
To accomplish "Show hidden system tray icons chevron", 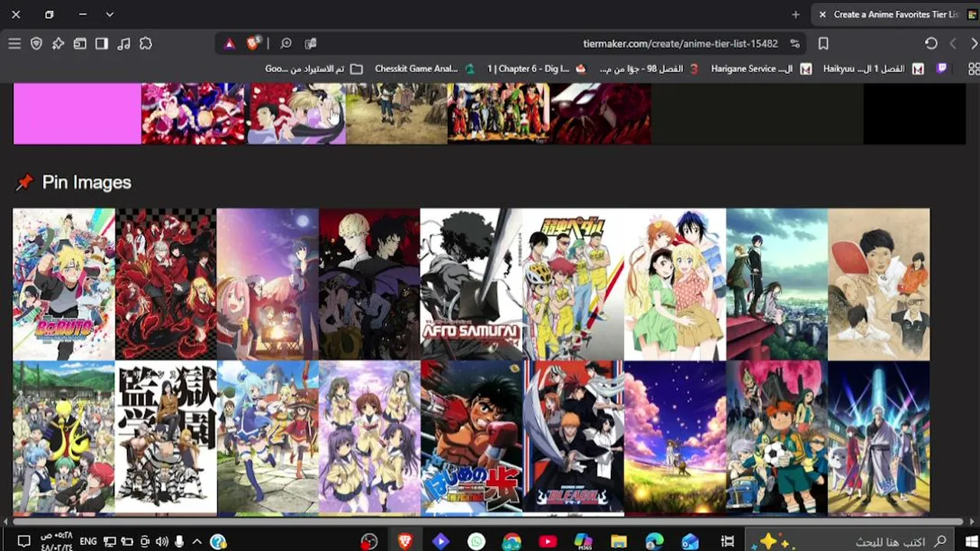I will [197, 542].
